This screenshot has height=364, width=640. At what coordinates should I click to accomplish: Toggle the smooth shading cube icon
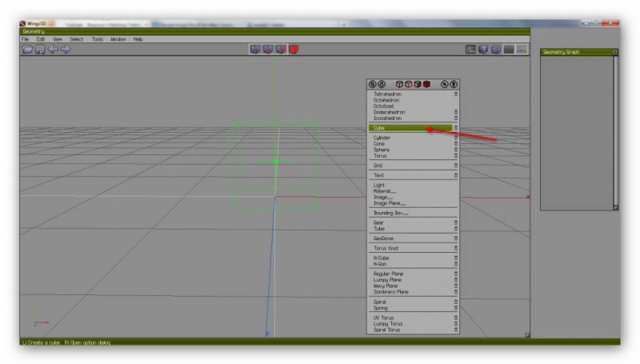496,50
